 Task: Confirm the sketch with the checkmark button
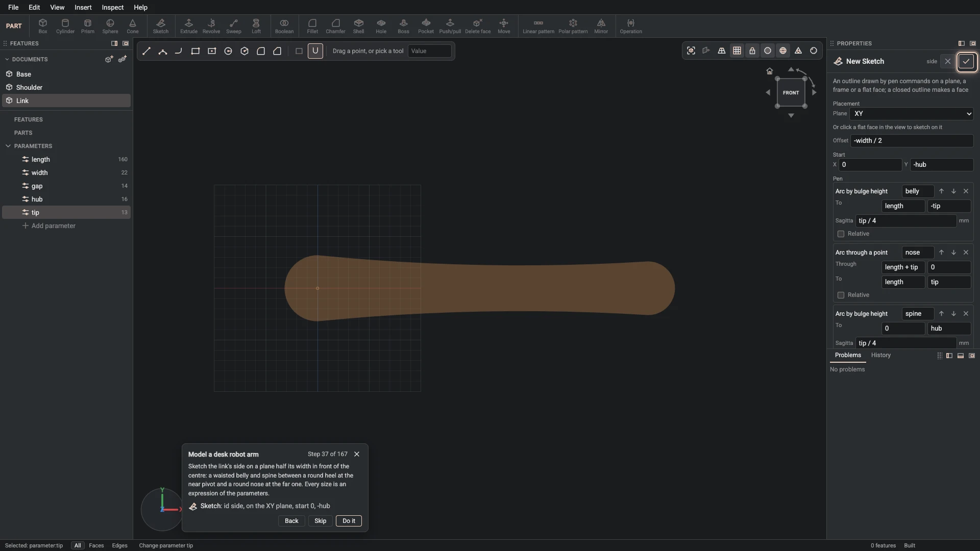[x=966, y=61]
